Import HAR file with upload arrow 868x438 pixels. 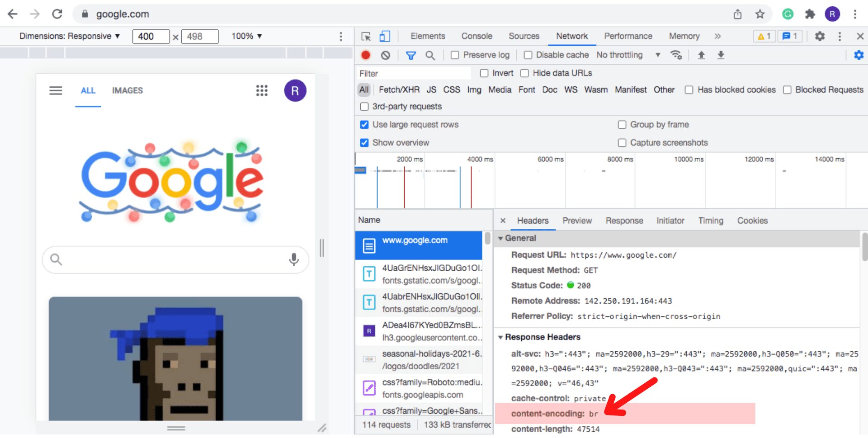pyautogui.click(x=701, y=55)
